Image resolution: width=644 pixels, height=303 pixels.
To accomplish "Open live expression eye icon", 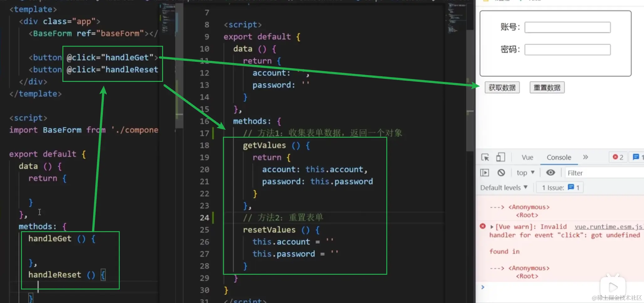I will pyautogui.click(x=551, y=173).
